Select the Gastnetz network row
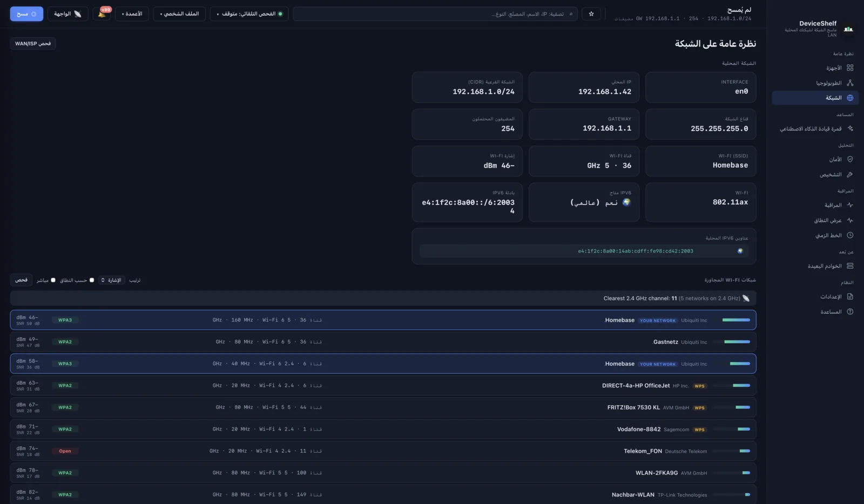Viewport: 864px width, 504px height. pyautogui.click(x=383, y=342)
